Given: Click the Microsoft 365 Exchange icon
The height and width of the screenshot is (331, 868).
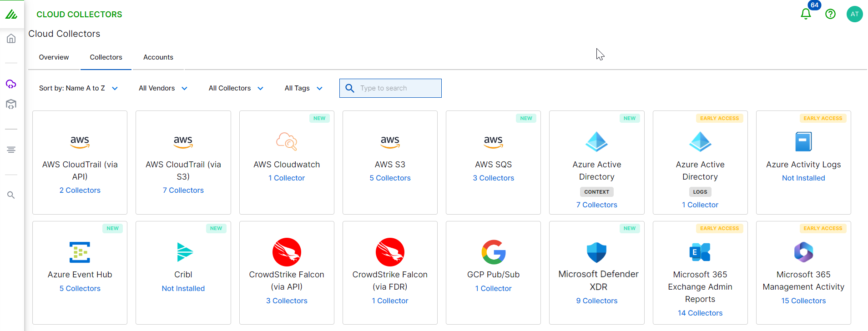Looking at the screenshot, I should point(700,252).
